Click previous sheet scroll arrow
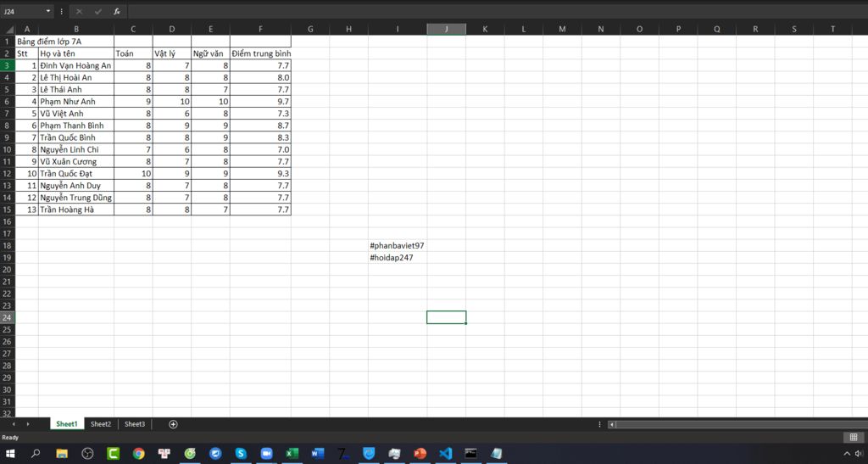 pos(14,424)
